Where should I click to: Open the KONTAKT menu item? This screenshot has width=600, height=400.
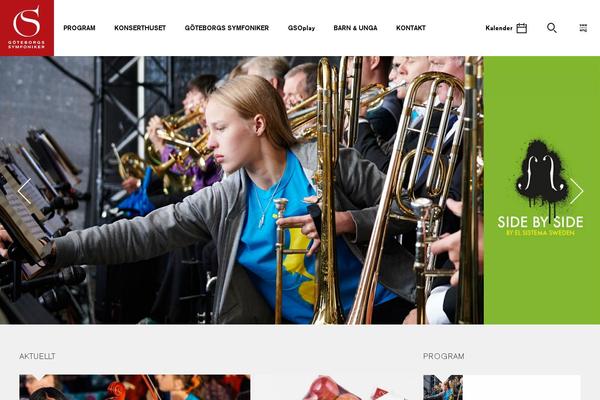click(x=411, y=28)
